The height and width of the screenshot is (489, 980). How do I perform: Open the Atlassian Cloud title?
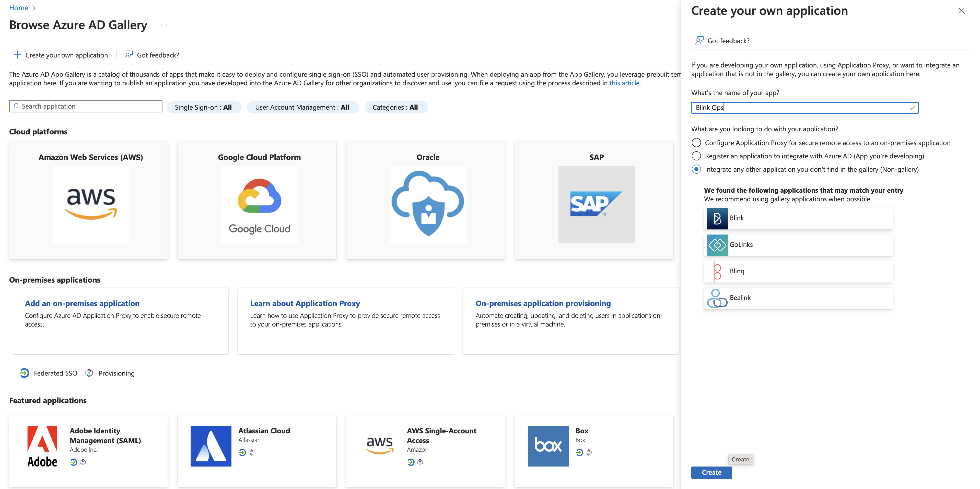(264, 431)
